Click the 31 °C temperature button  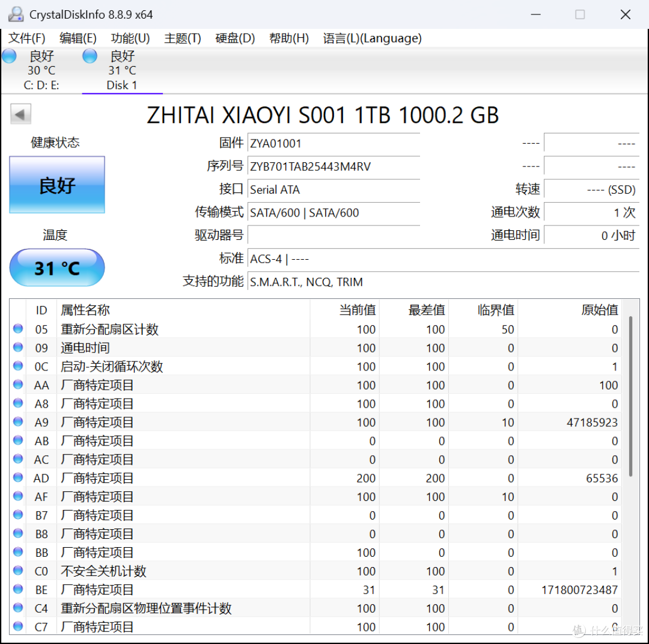point(57,268)
